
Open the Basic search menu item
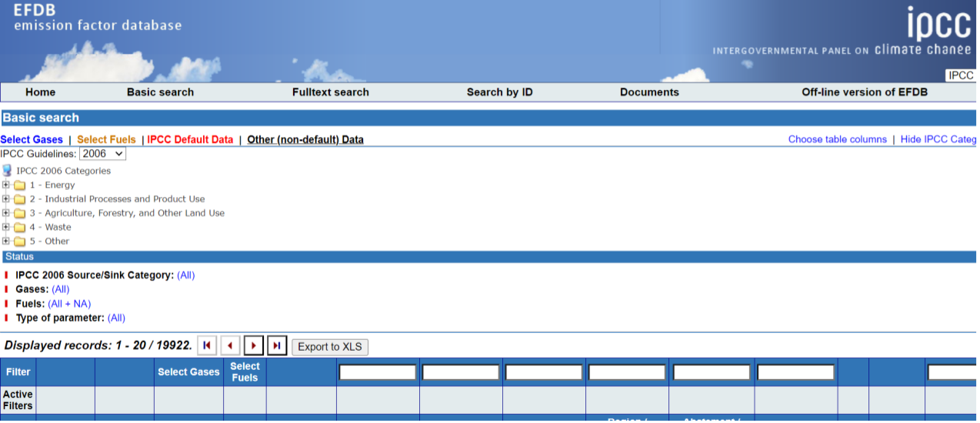[160, 92]
